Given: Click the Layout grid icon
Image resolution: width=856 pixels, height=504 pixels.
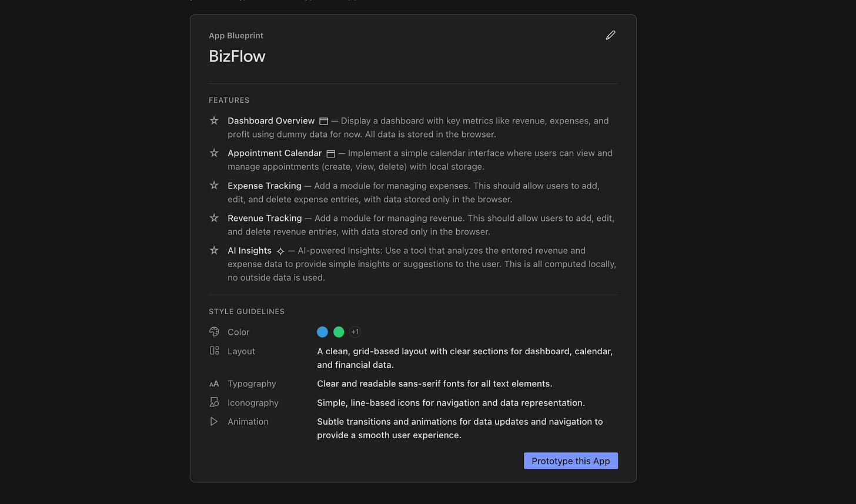Looking at the screenshot, I should pyautogui.click(x=214, y=351).
